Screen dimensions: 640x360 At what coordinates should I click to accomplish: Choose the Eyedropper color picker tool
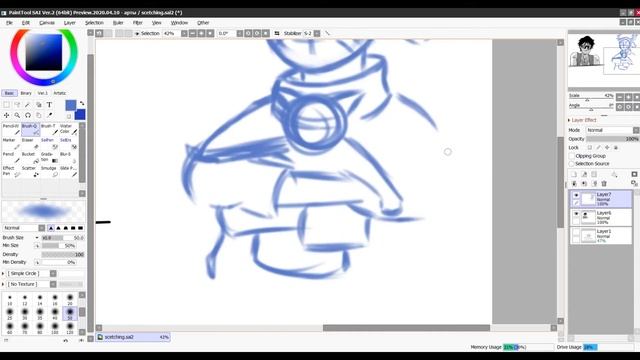tap(49, 116)
